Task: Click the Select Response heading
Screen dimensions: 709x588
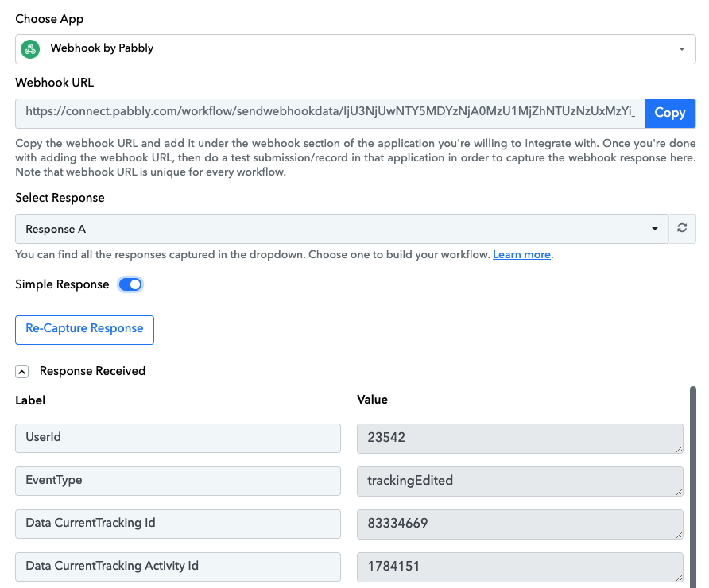Action: pyautogui.click(x=60, y=198)
